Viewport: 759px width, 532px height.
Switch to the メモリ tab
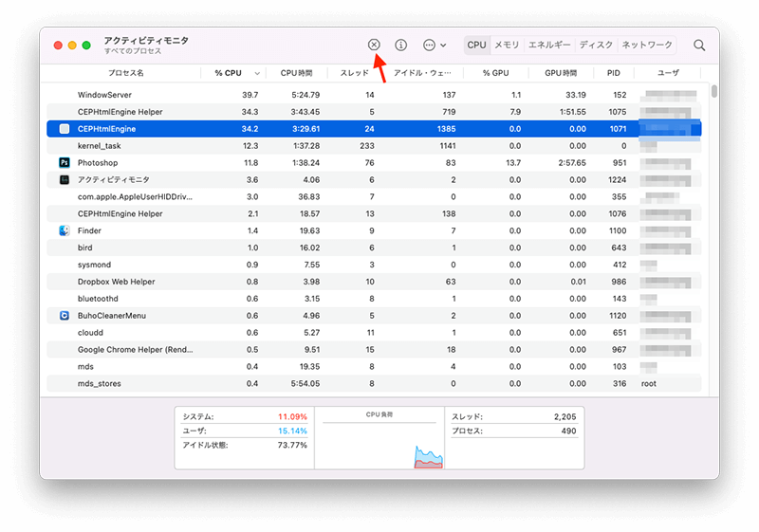[507, 45]
